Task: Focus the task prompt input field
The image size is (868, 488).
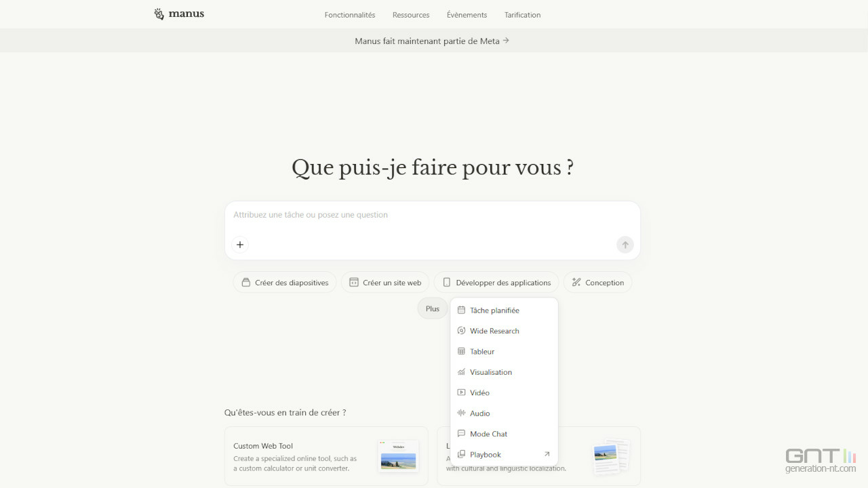Action: click(x=432, y=215)
